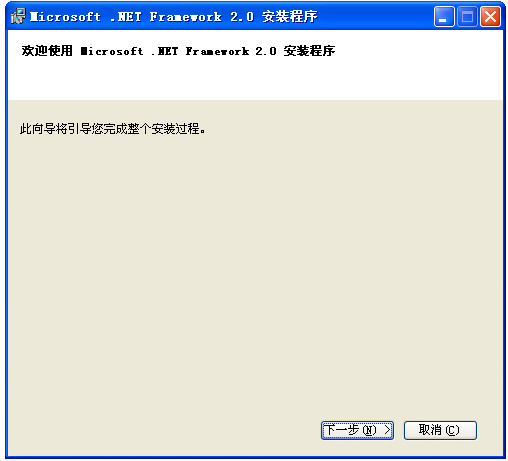Image resolution: width=508 pixels, height=461 pixels.
Task: Click the (N) accelerator label on Next button
Action: point(369,430)
